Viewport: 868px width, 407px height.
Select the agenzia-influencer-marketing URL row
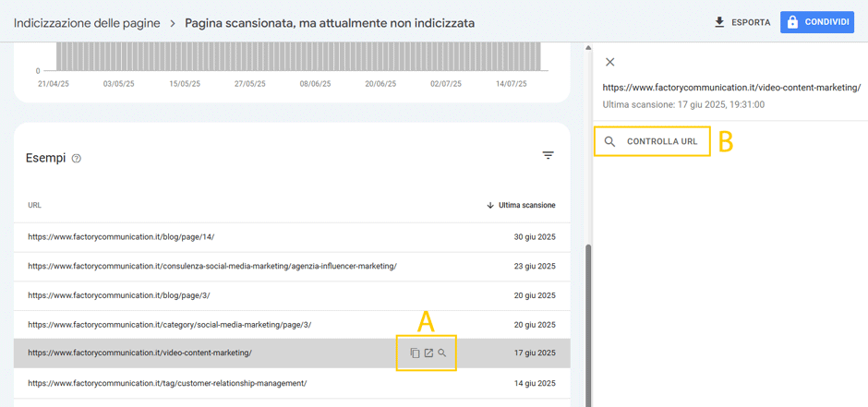[292, 266]
